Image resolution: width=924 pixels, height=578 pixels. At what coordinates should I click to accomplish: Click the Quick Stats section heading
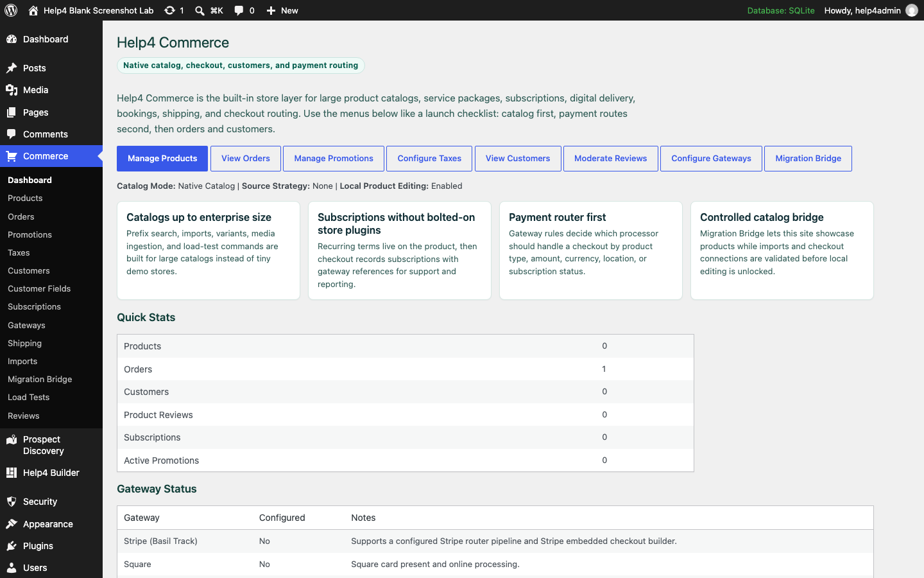pos(146,317)
